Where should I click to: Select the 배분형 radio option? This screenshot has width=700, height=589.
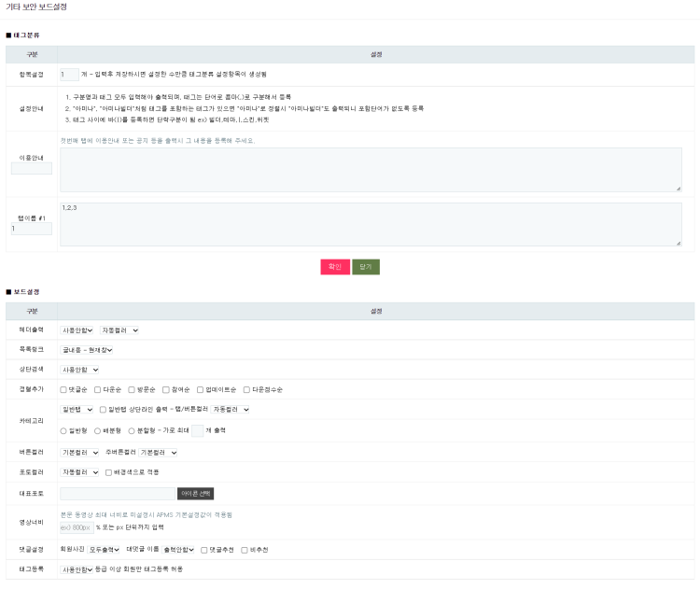(x=97, y=431)
